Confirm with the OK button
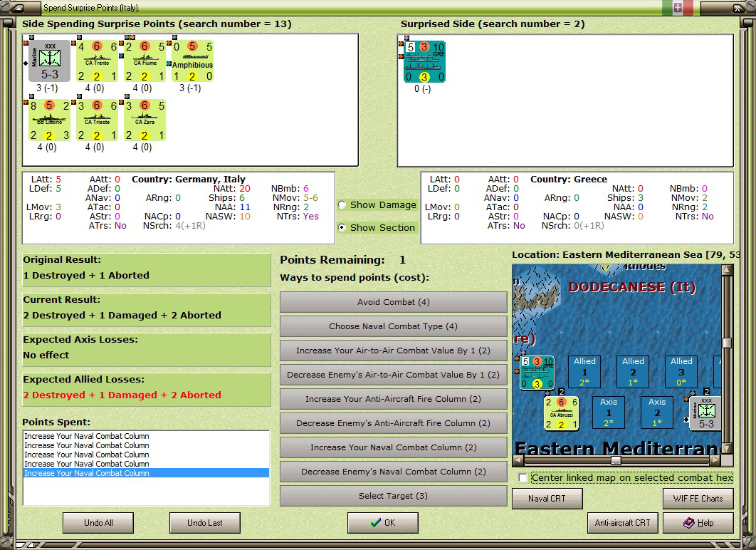 383,523
